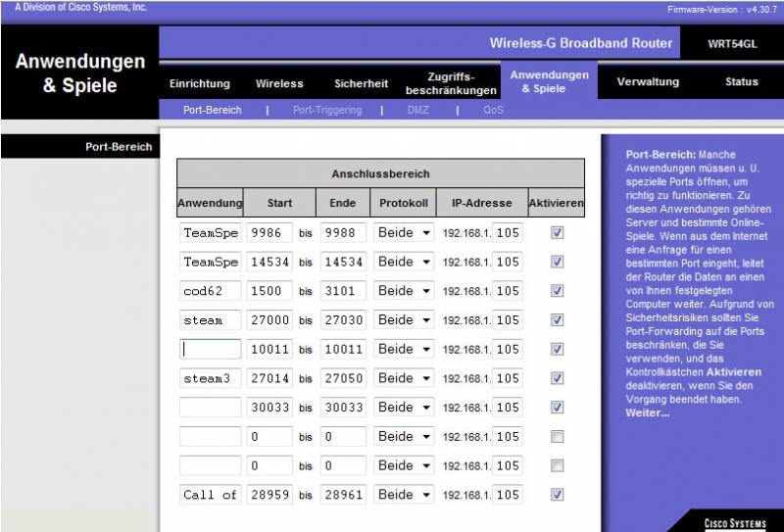Click the Weiter... help link
The image size is (784, 532).
(648, 413)
